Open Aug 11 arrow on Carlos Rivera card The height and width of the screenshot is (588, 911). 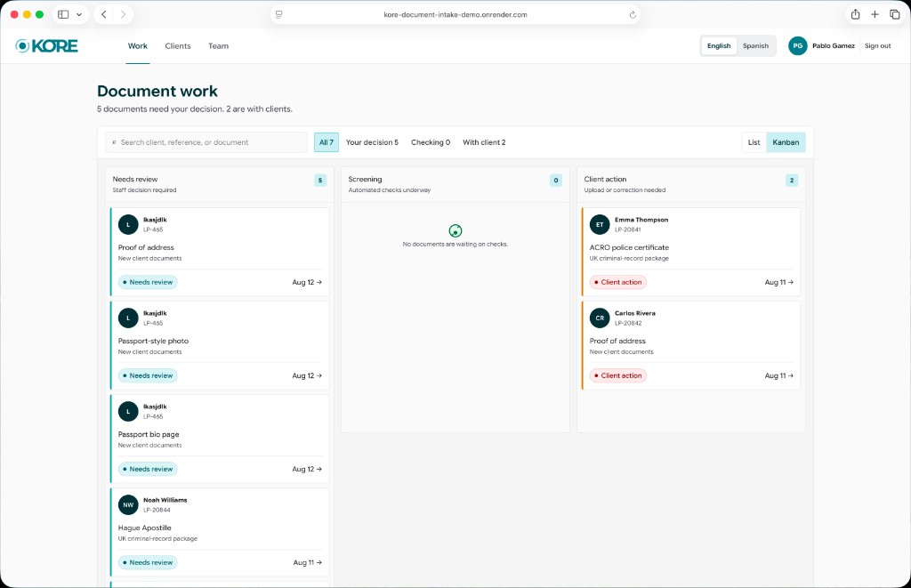pos(779,375)
